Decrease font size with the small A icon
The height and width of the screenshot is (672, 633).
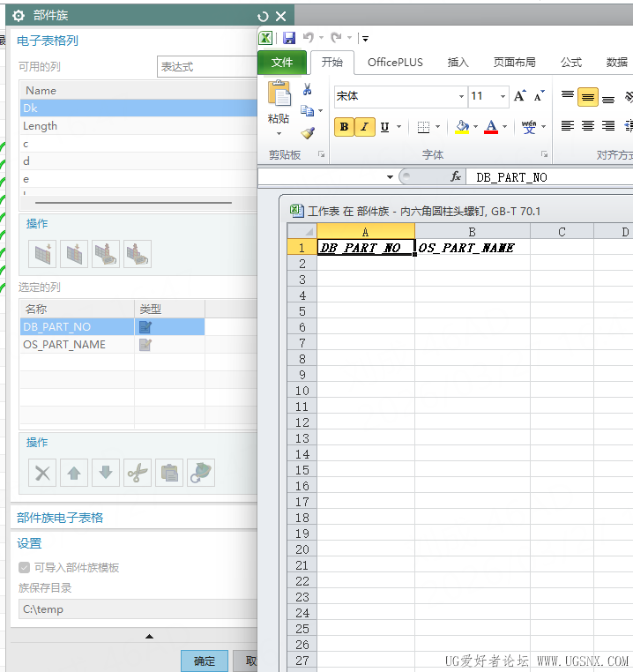pos(540,95)
